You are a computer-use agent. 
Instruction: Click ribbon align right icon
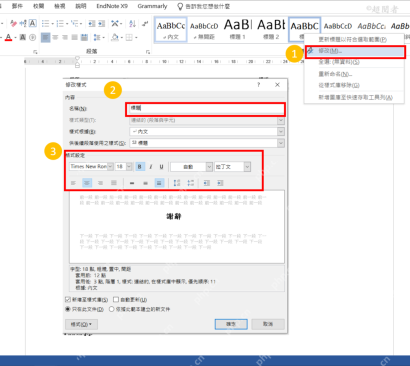[65, 37]
